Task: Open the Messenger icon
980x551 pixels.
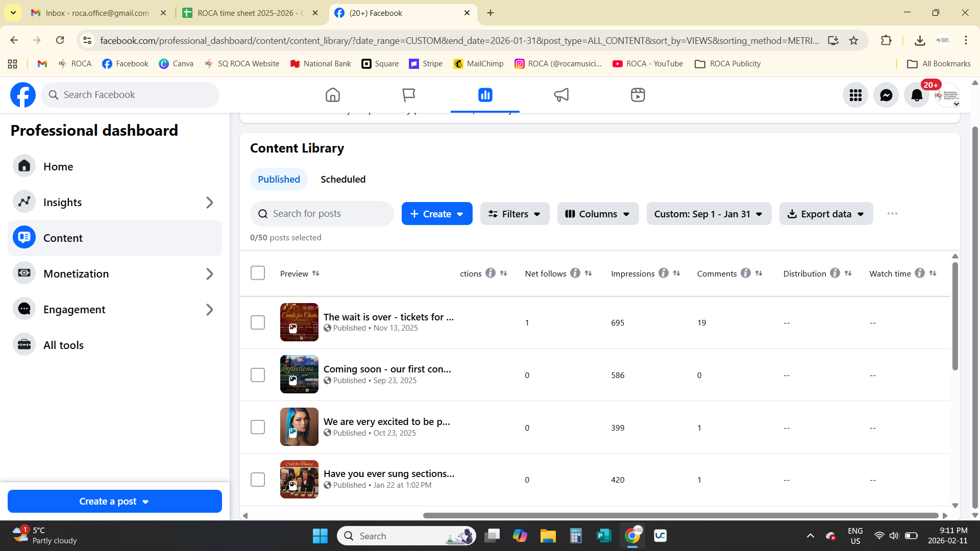Action: pos(886,95)
